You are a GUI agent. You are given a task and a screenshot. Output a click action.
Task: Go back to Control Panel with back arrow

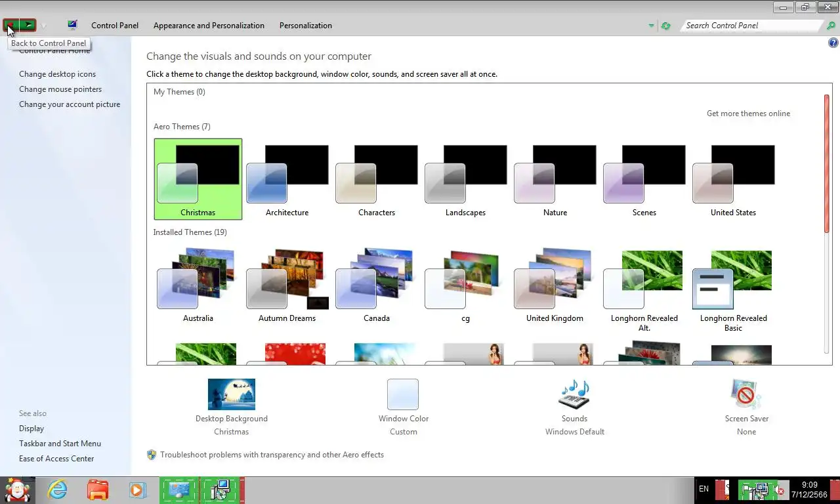pos(10,26)
